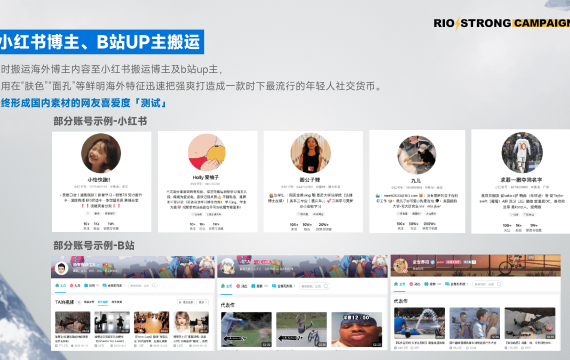The width and height of the screenshot is (570, 360).
Task: Open the silhouetted pianists video thumbnail
Action: (x=112, y=323)
